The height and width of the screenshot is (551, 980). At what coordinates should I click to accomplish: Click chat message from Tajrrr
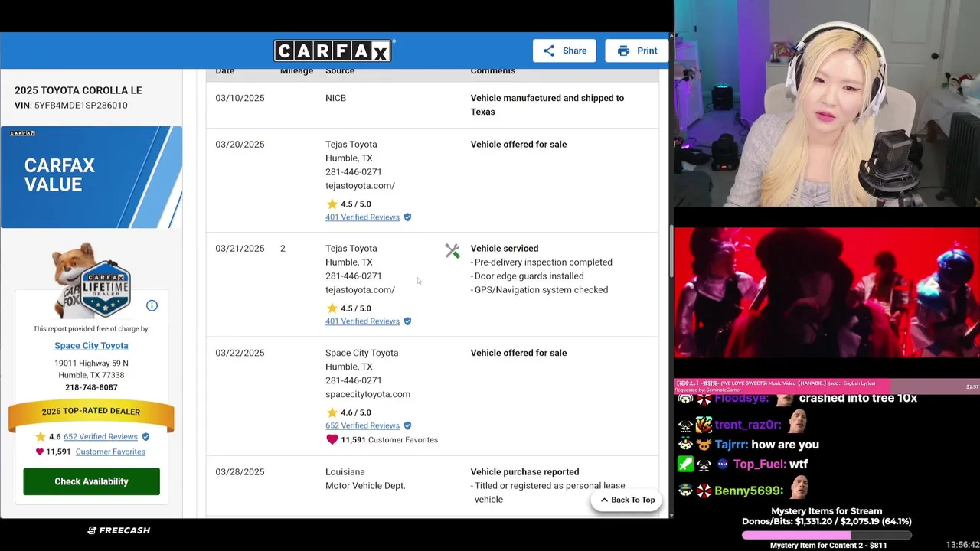(748, 445)
